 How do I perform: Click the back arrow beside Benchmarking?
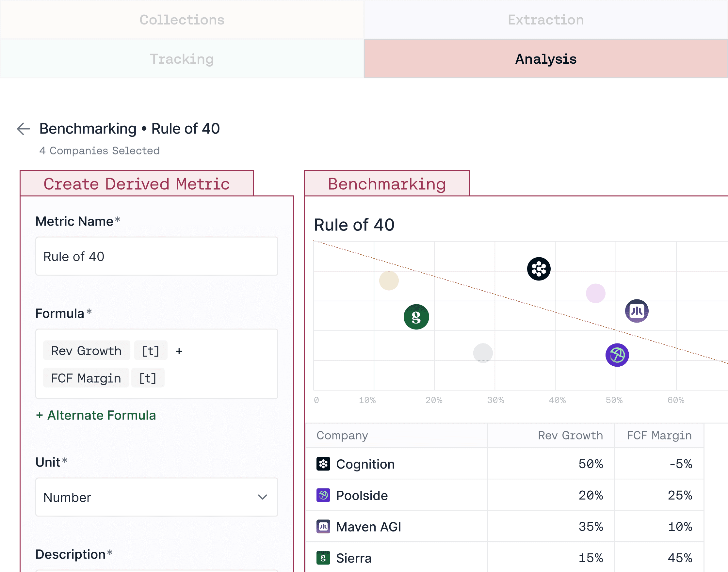pyautogui.click(x=24, y=129)
